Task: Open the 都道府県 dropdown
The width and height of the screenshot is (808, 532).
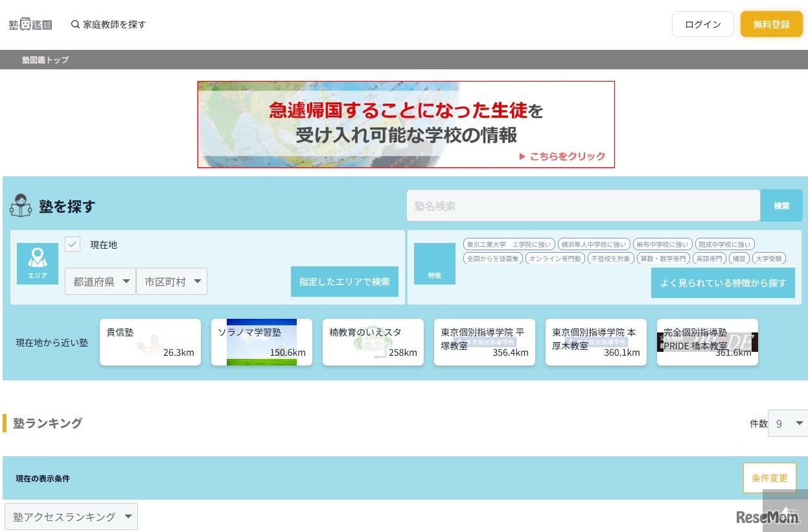Action: pos(100,282)
